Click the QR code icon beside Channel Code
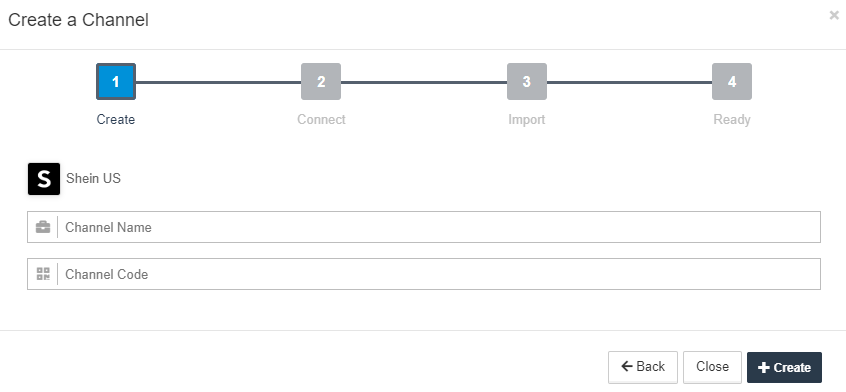This screenshot has width=846, height=392. (43, 274)
